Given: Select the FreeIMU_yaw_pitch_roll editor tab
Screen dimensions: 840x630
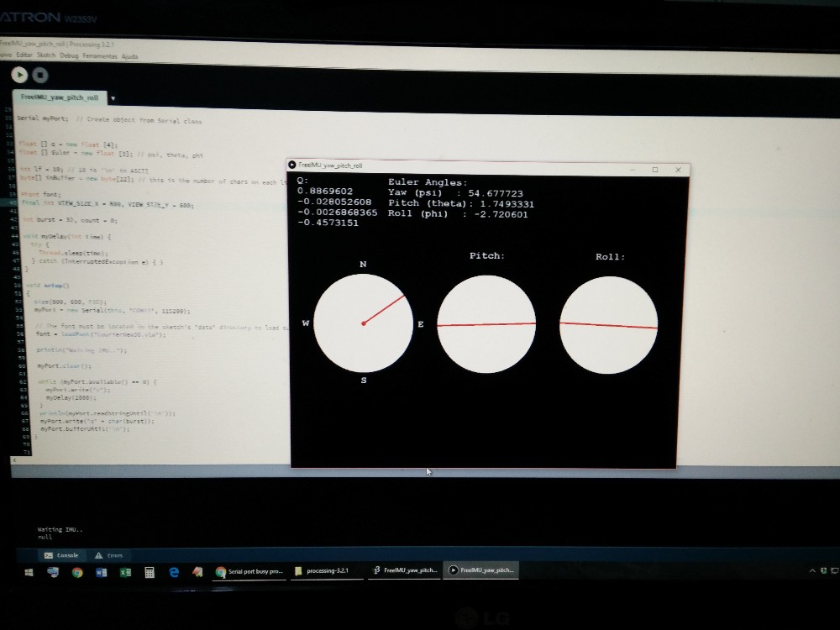Looking at the screenshot, I should tap(60, 97).
